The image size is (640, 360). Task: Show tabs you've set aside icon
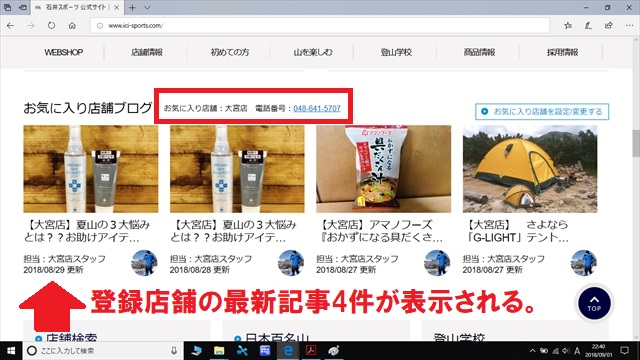[7, 7]
